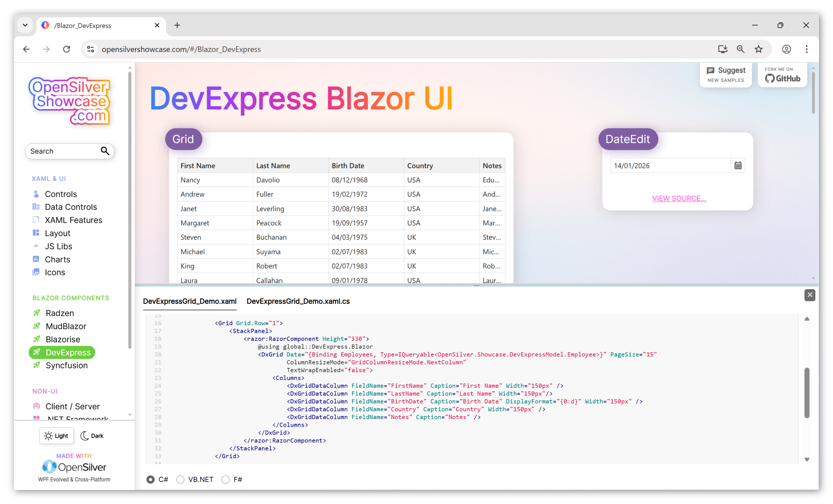Open the VIEW SOURCE link in the DateEdit card

(678, 198)
